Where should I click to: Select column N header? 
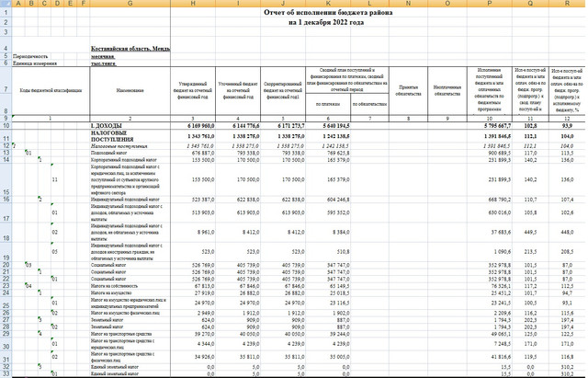pos(408,4)
